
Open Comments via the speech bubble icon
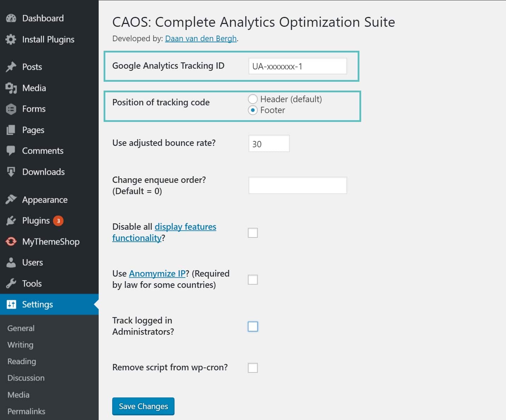point(11,150)
